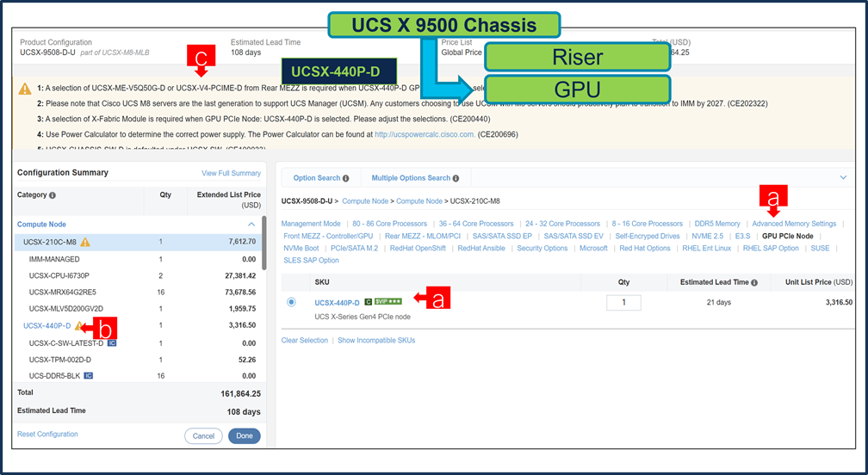This screenshot has height=475, width=868.
Task: Open 24 - 32 Core Processors category
Action: tap(562, 224)
